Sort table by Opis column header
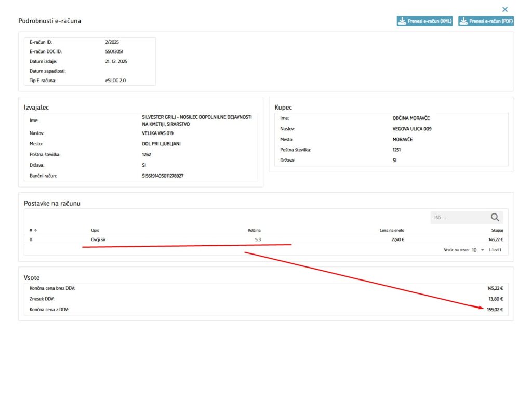Viewport: 532px width, 414px height. (x=95, y=230)
